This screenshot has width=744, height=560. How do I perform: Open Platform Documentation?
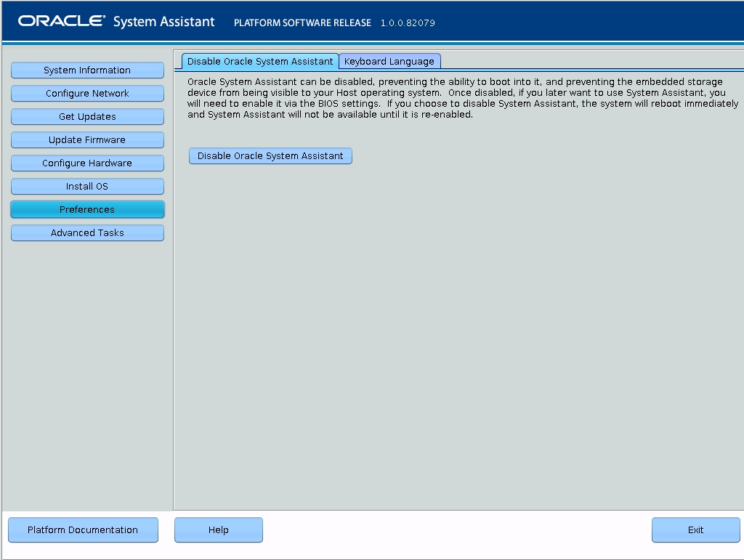click(x=83, y=529)
